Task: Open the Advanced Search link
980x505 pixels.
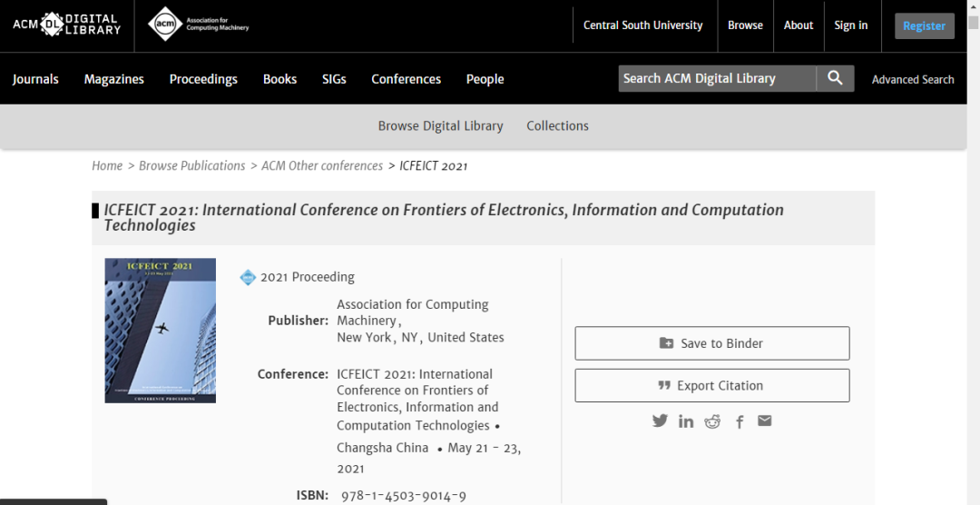Action: point(913,80)
